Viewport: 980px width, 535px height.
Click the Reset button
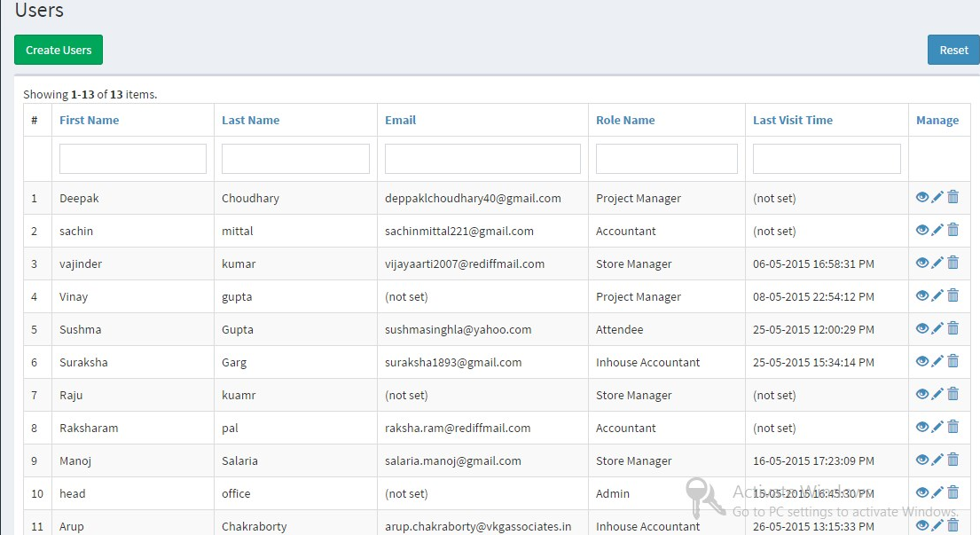[x=953, y=51]
